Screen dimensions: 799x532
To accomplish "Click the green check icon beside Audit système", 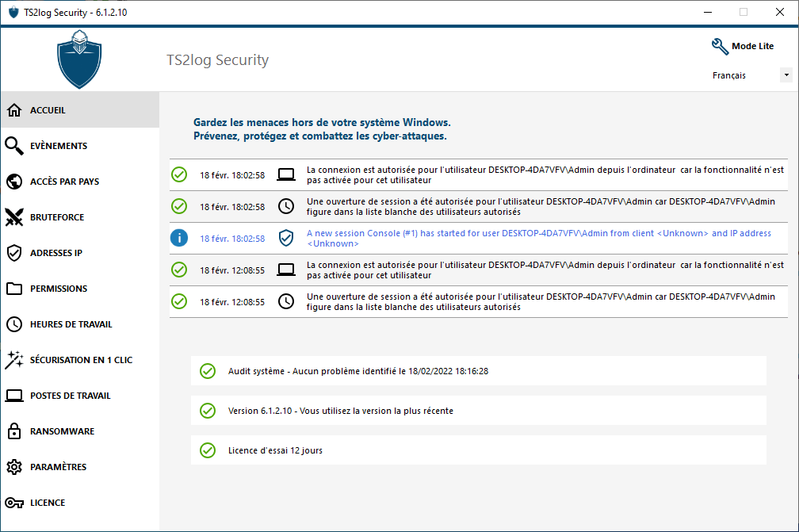I will (x=208, y=371).
